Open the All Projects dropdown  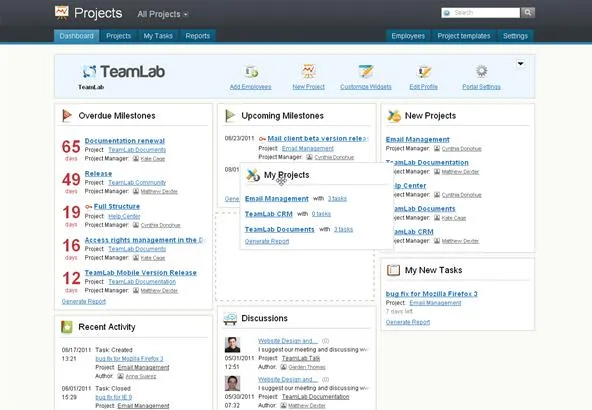click(162, 14)
